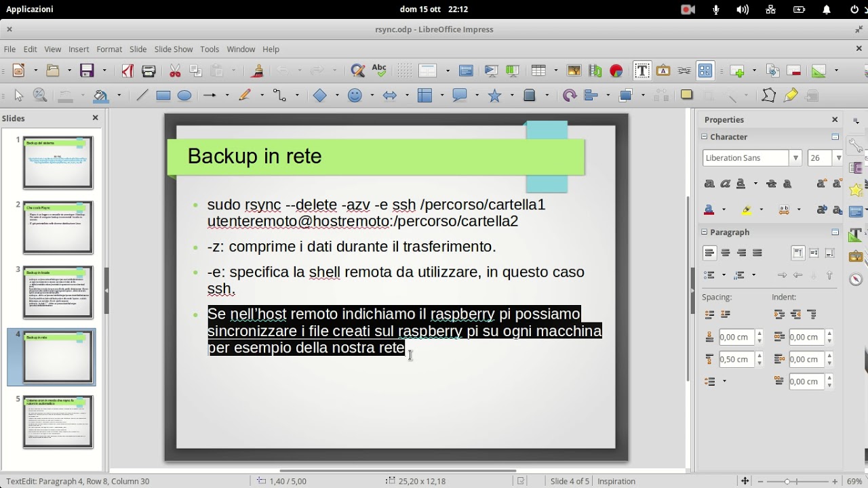Select the Text Box tool
The height and width of the screenshot is (488, 868).
(642, 70)
